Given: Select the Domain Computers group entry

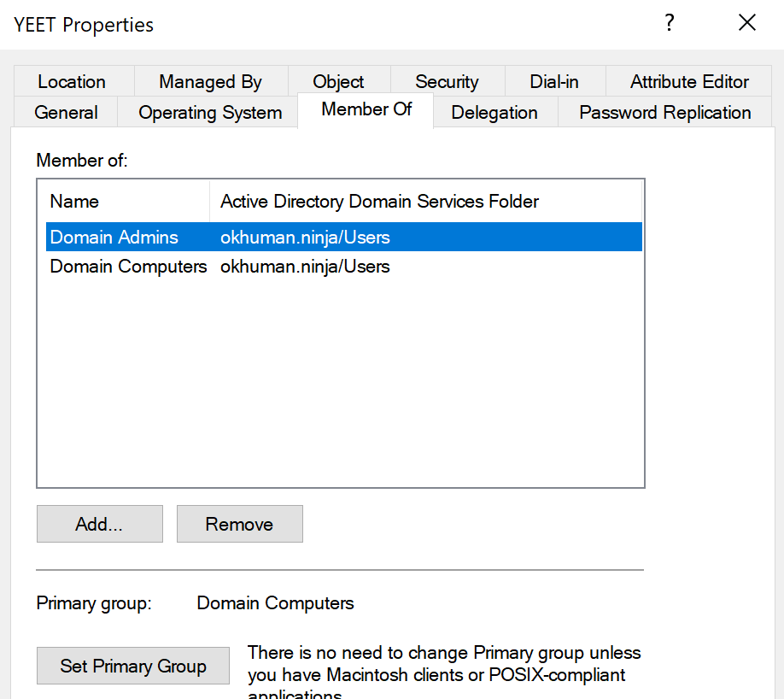Looking at the screenshot, I should click(128, 267).
